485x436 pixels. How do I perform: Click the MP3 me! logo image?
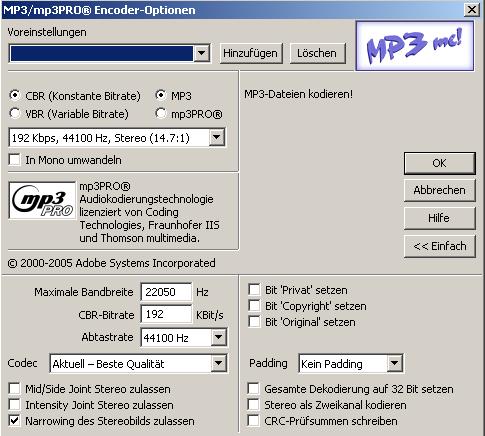415,46
